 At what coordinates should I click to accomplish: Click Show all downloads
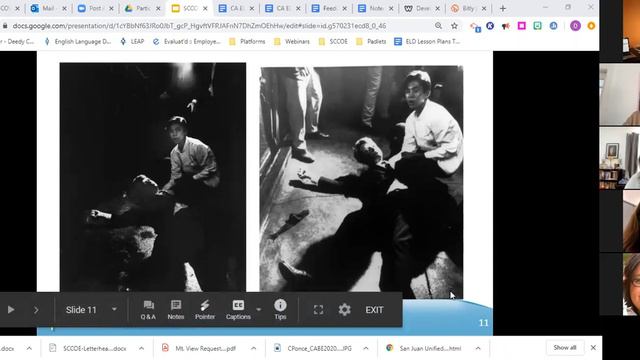click(565, 348)
